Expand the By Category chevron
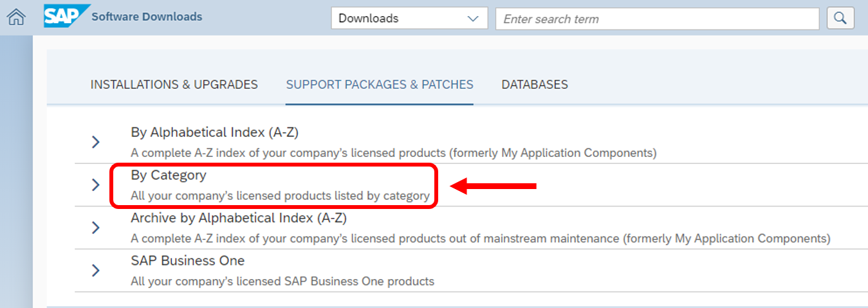Viewport: 868px width, 308px height. click(x=96, y=185)
